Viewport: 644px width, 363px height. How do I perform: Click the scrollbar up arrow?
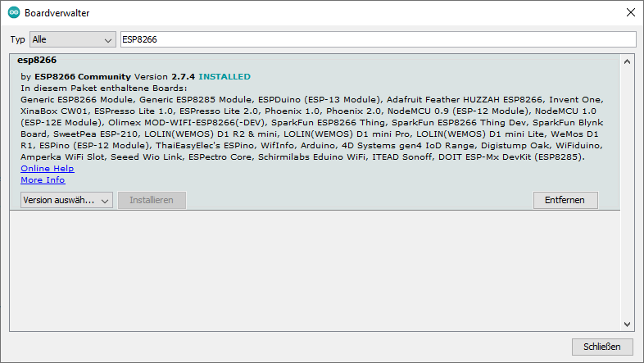pyautogui.click(x=628, y=61)
